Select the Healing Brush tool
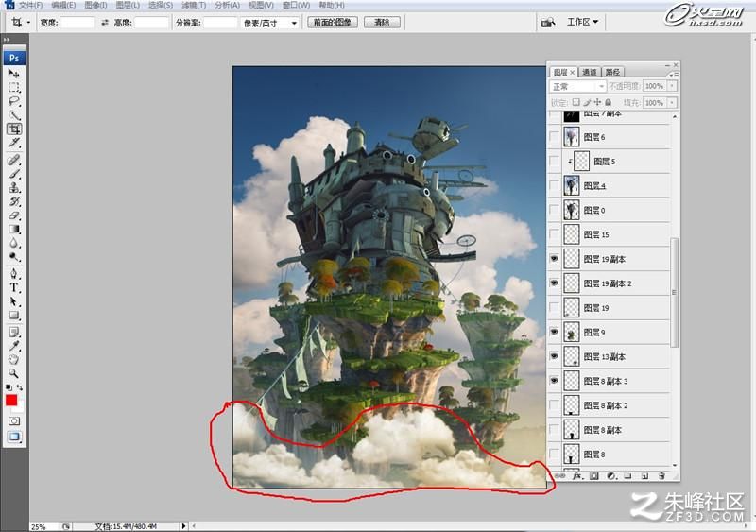The image size is (756, 532). click(13, 160)
